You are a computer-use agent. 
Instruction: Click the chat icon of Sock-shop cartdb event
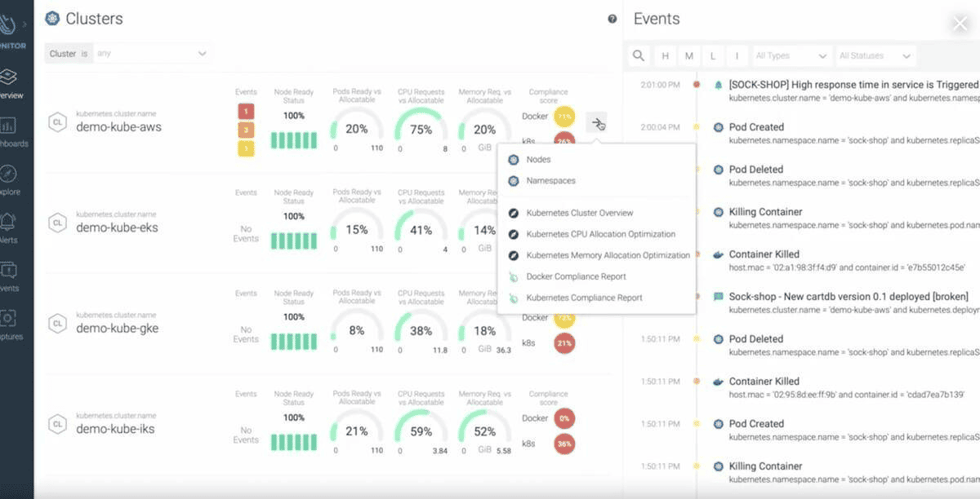pyautogui.click(x=718, y=296)
